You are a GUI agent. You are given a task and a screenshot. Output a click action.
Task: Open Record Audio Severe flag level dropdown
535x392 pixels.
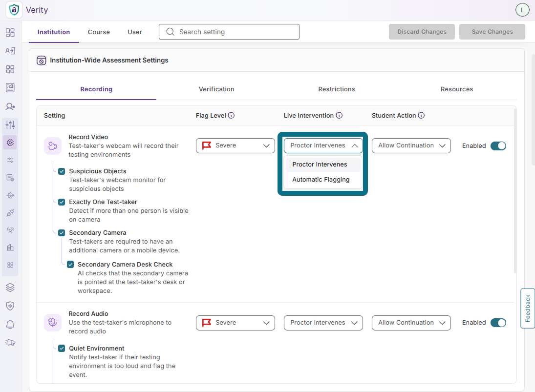235,323
